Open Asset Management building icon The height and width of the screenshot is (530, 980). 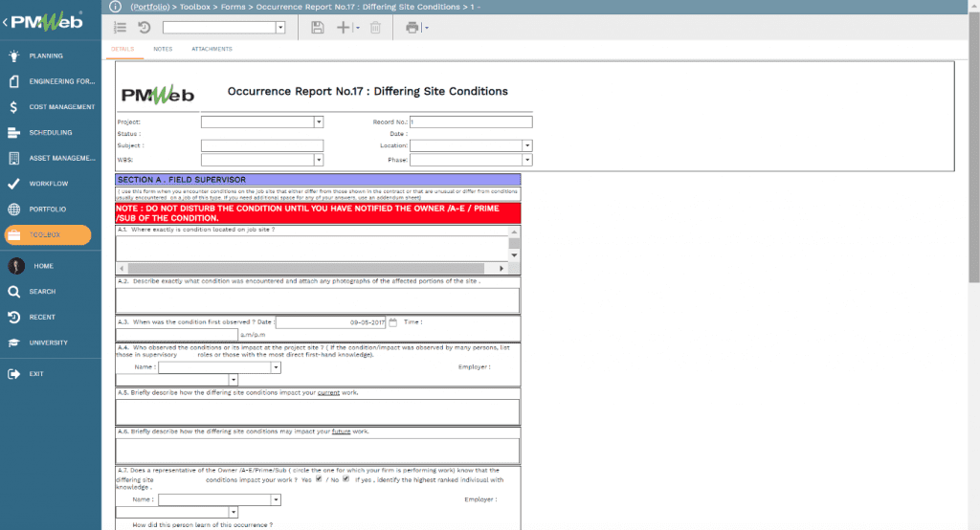click(x=13, y=158)
